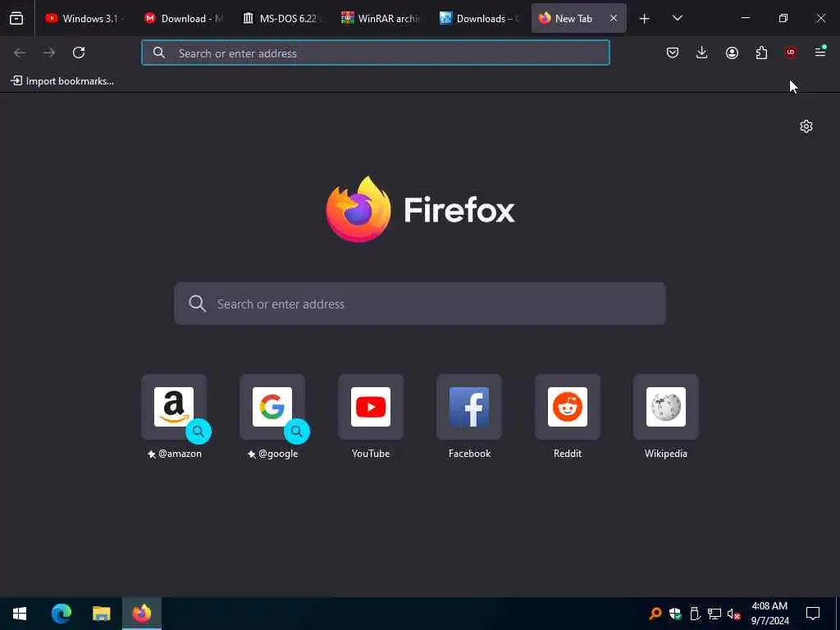This screenshot has height=630, width=840.
Task: Open the Firefox account icon
Action: (x=732, y=52)
